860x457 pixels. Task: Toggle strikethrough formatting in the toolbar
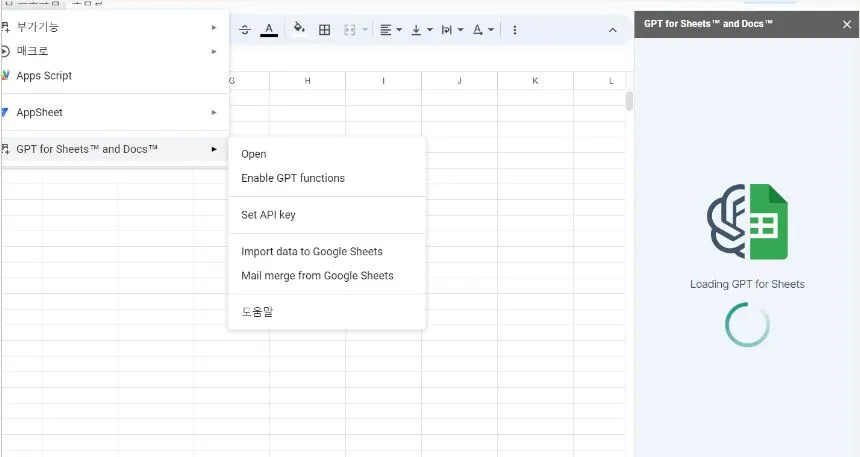click(x=245, y=30)
